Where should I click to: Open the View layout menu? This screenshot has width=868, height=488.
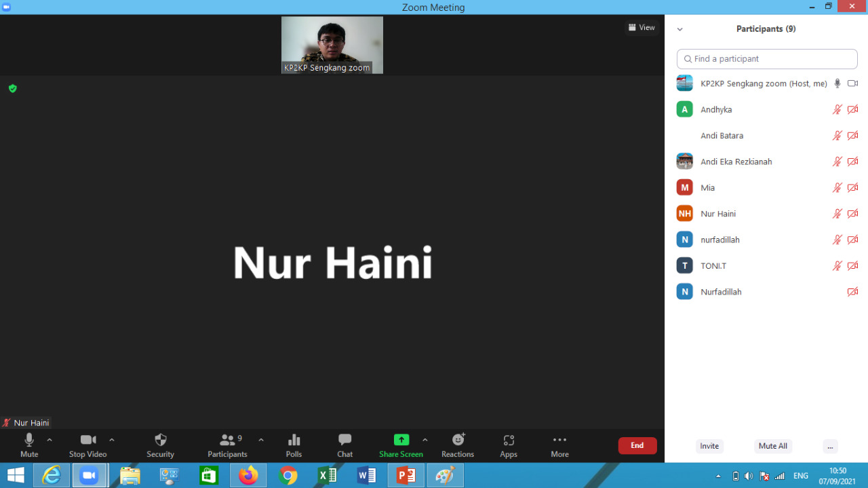tap(642, 28)
